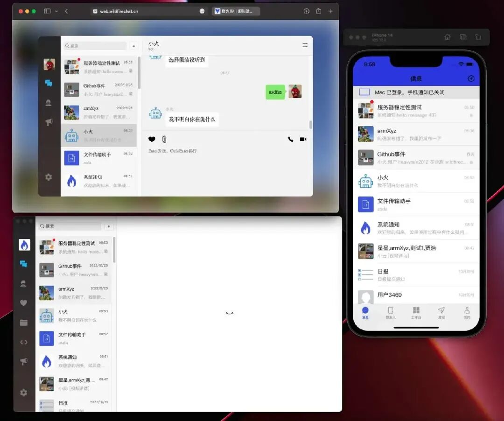Open the 文件传输助手 chat in the desktop app

pyautogui.click(x=74, y=338)
